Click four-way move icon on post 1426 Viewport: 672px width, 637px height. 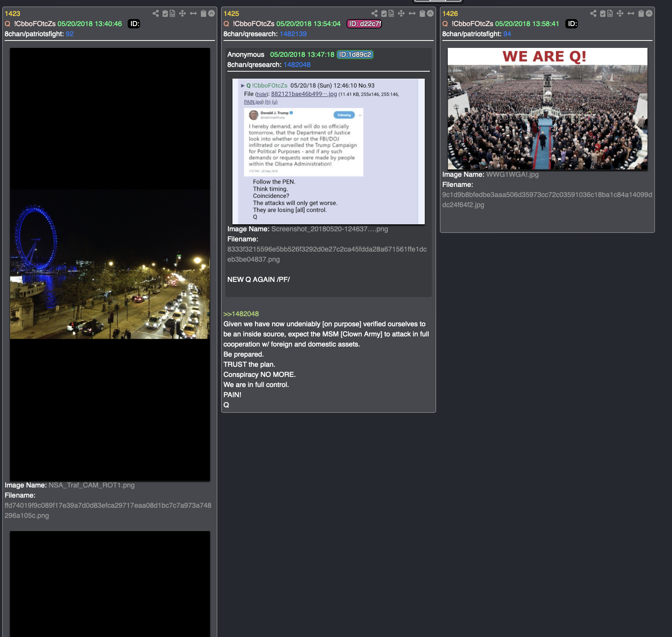620,14
